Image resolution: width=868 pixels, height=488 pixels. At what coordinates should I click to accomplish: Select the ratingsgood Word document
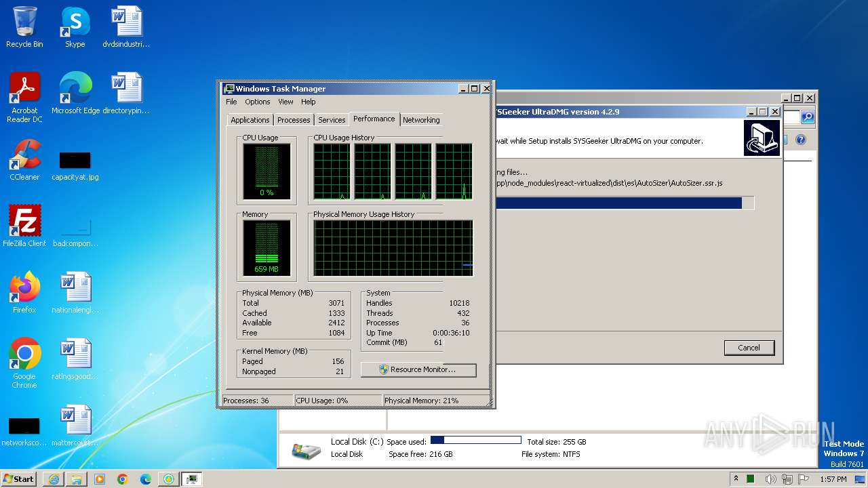coord(75,359)
